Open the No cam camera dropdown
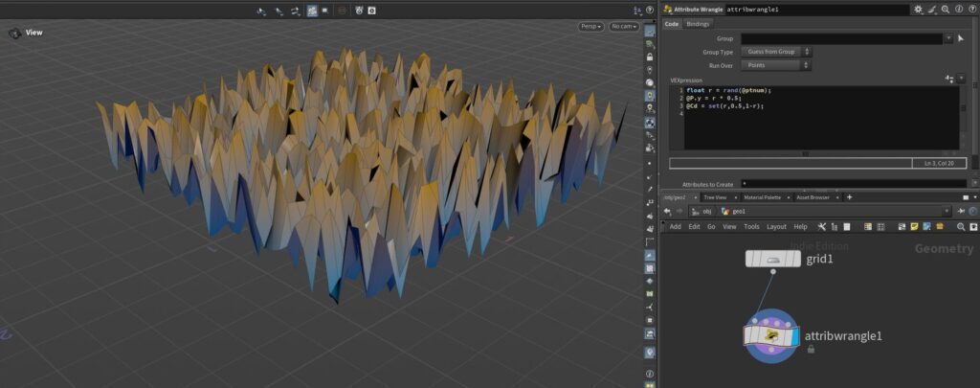 (x=624, y=27)
